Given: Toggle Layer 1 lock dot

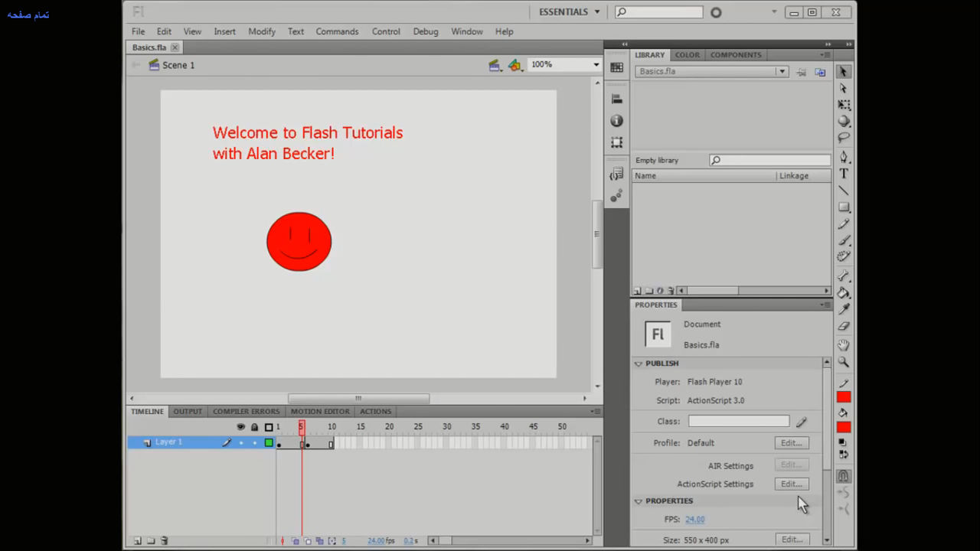Looking at the screenshot, I should pos(255,442).
